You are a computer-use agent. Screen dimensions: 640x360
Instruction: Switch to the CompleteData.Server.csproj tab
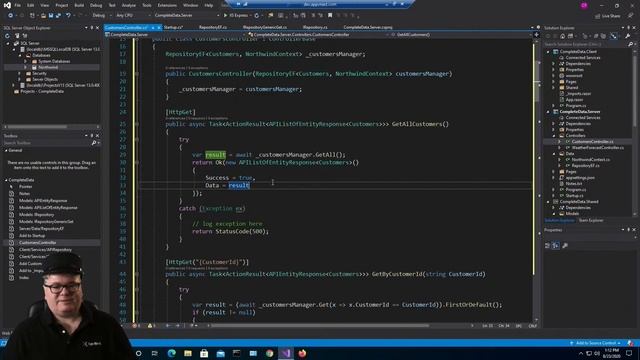point(368,27)
